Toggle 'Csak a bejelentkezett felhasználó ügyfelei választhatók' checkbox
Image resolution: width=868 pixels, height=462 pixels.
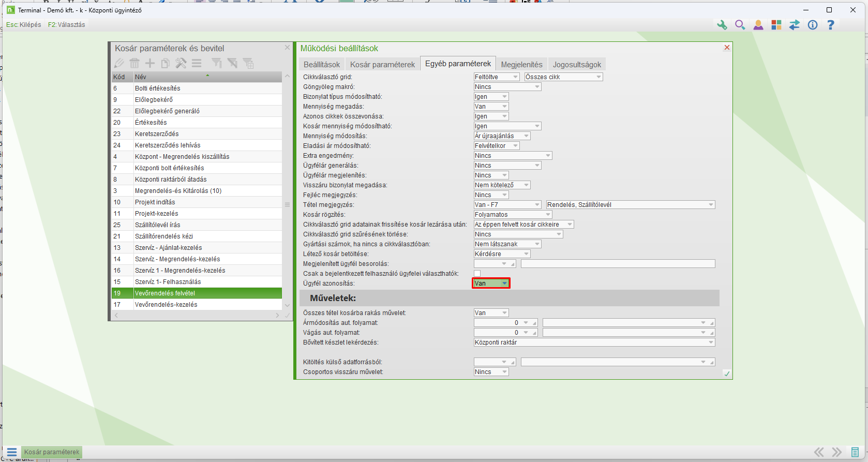pyautogui.click(x=477, y=274)
